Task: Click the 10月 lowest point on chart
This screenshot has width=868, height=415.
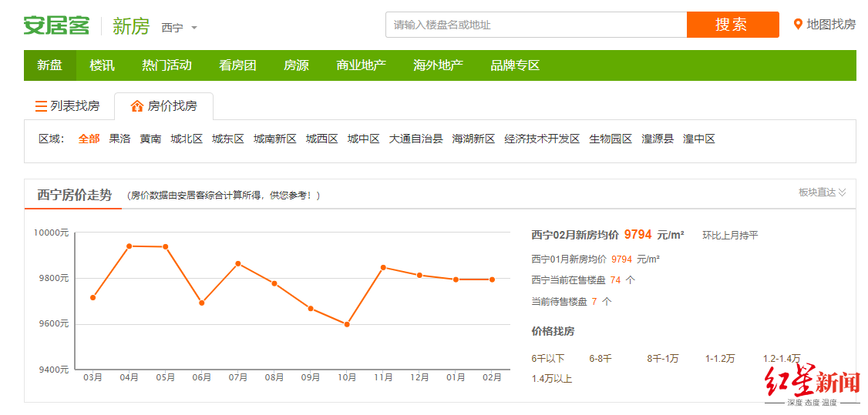Action: pyautogui.click(x=347, y=324)
